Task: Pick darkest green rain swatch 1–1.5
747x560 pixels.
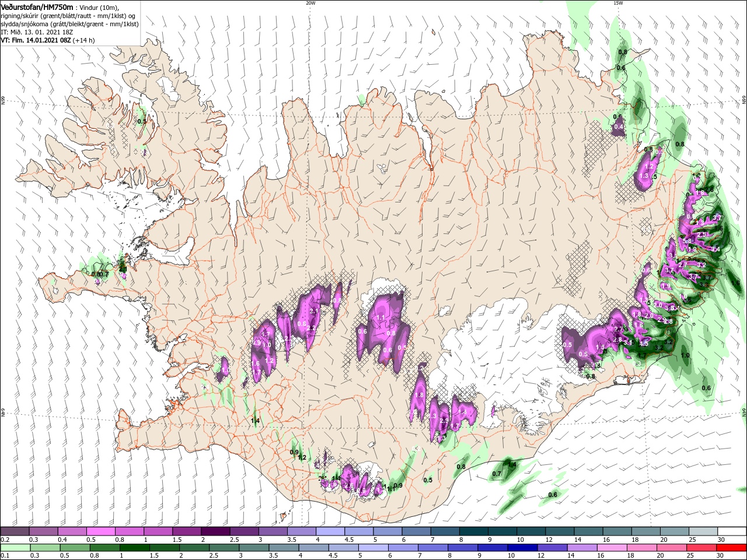Action: pyautogui.click(x=134, y=548)
